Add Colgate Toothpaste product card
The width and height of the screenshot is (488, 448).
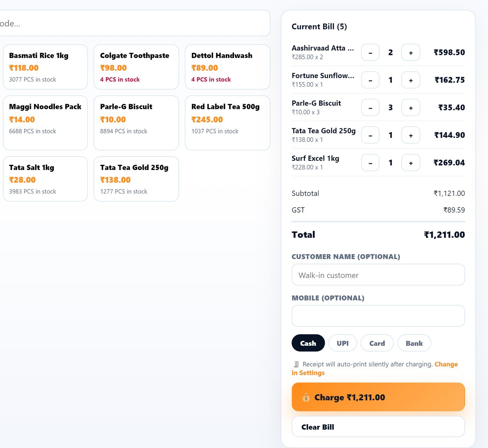(x=136, y=67)
